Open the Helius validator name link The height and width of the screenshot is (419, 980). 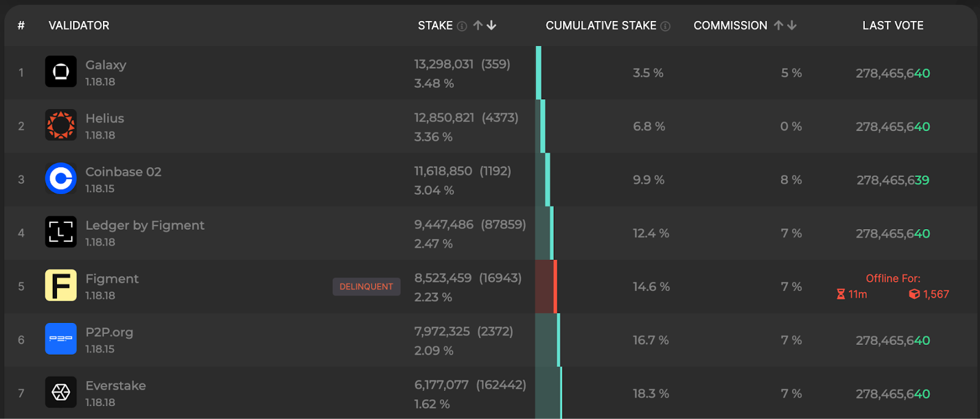pyautogui.click(x=105, y=118)
